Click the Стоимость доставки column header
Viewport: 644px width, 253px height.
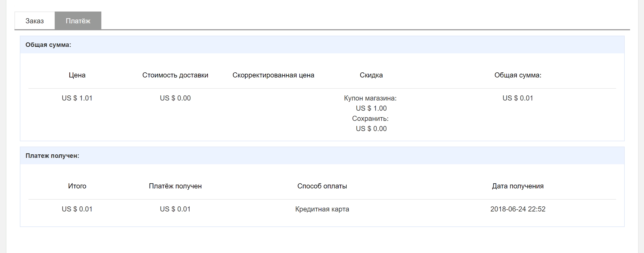[175, 75]
